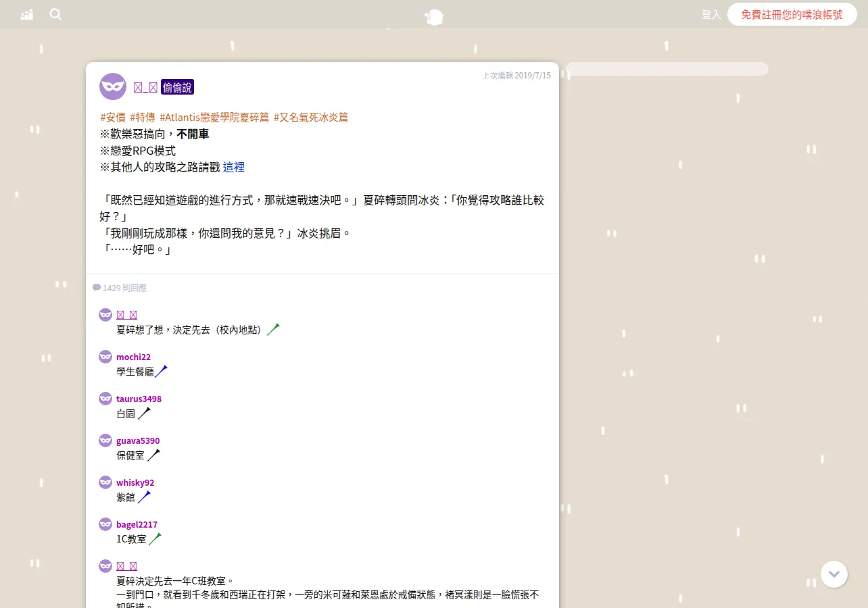Click bagel2217's mask avatar
The height and width of the screenshot is (608, 868).
[105, 524]
